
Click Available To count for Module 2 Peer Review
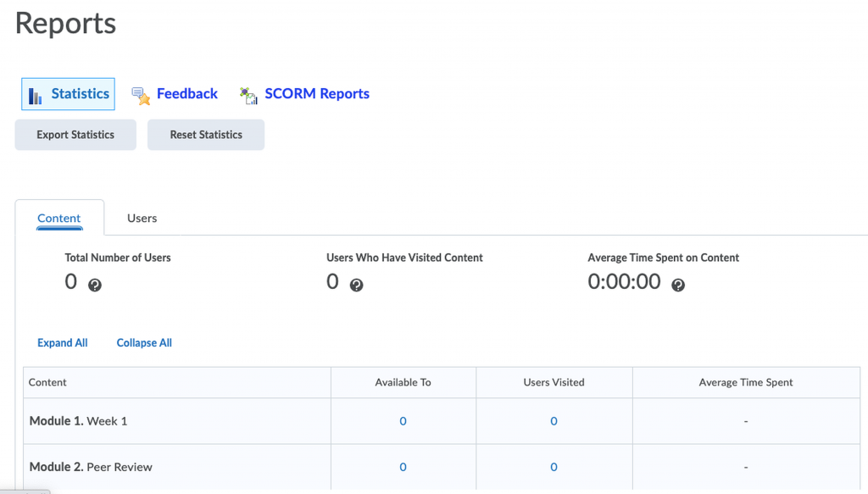403,467
